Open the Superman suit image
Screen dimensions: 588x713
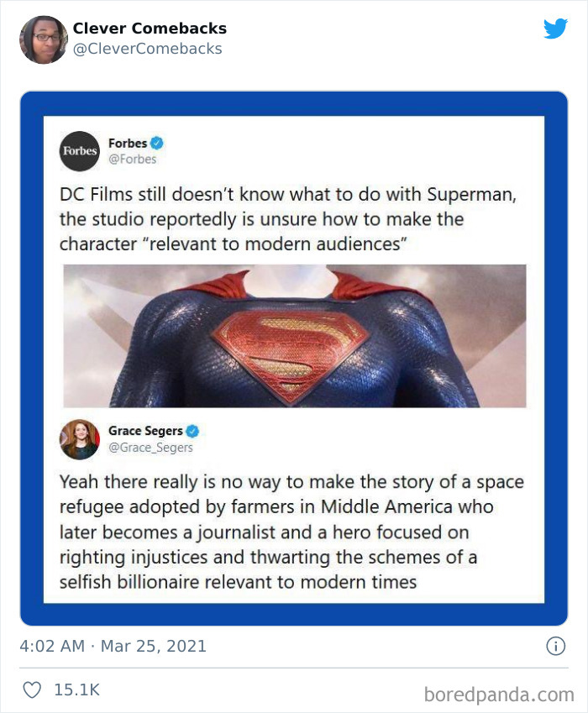pos(295,336)
